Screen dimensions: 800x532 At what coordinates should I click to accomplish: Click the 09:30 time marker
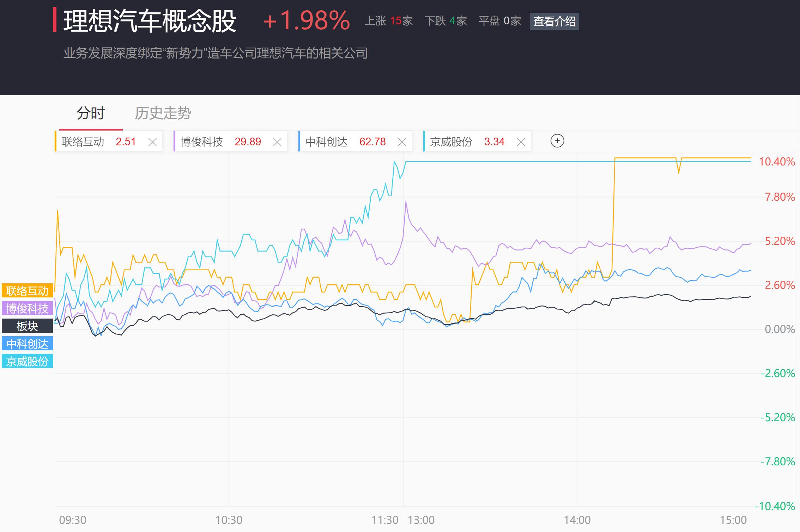73,520
